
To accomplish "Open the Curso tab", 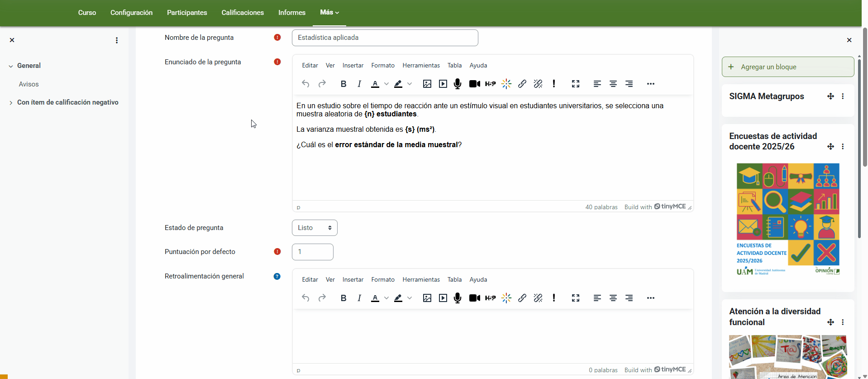I will (87, 13).
